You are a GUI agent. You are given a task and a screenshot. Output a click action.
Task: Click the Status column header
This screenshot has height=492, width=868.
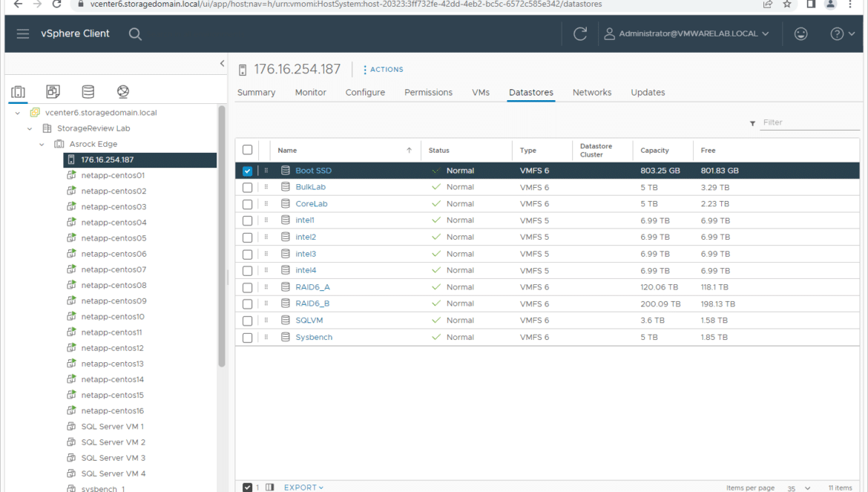[438, 151]
